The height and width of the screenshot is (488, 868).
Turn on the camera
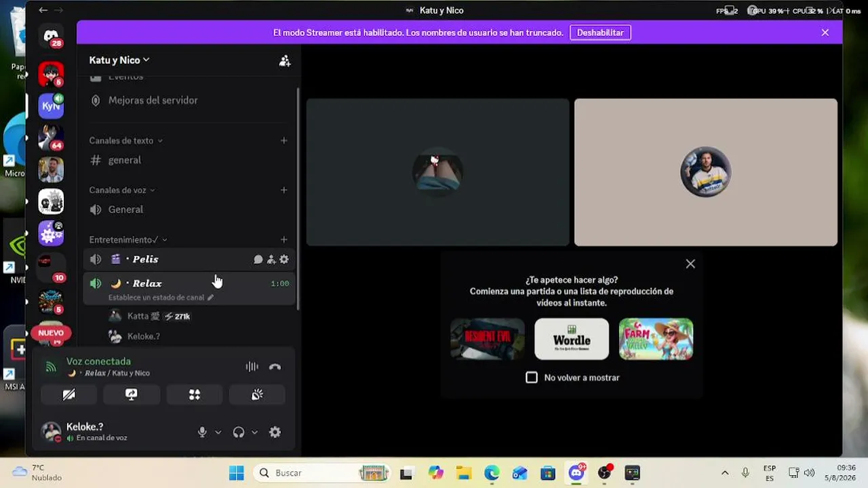(x=69, y=394)
